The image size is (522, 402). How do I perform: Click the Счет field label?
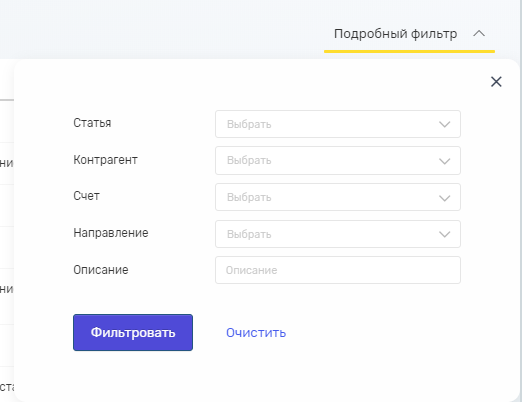[x=86, y=196]
